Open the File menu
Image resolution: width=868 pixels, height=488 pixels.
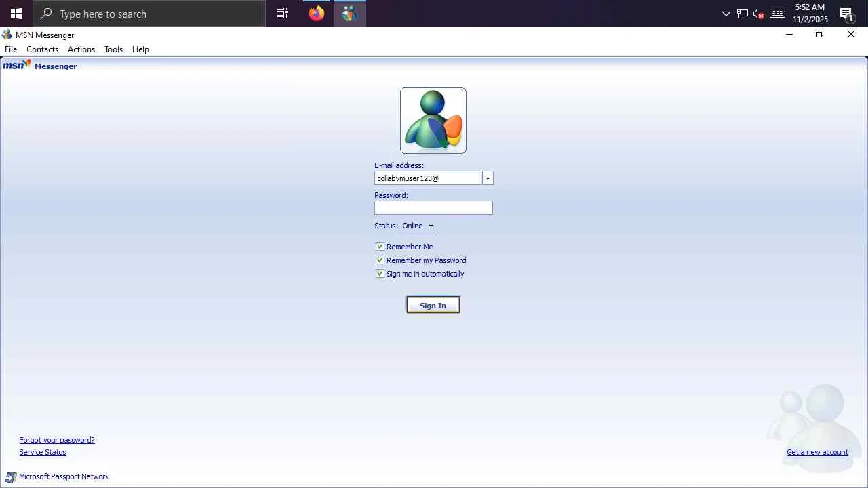[x=11, y=49]
